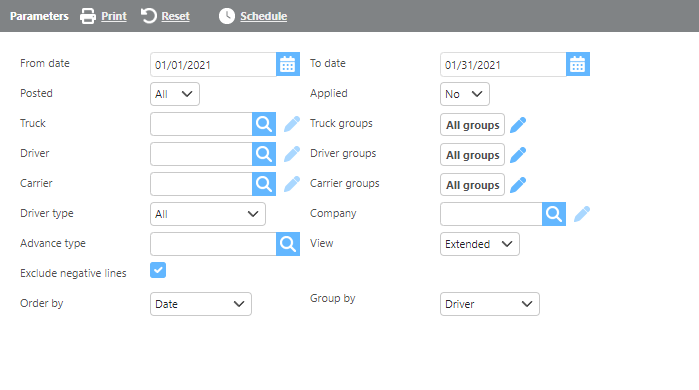
Task: Click the Company search magnifier icon
Action: tap(554, 214)
